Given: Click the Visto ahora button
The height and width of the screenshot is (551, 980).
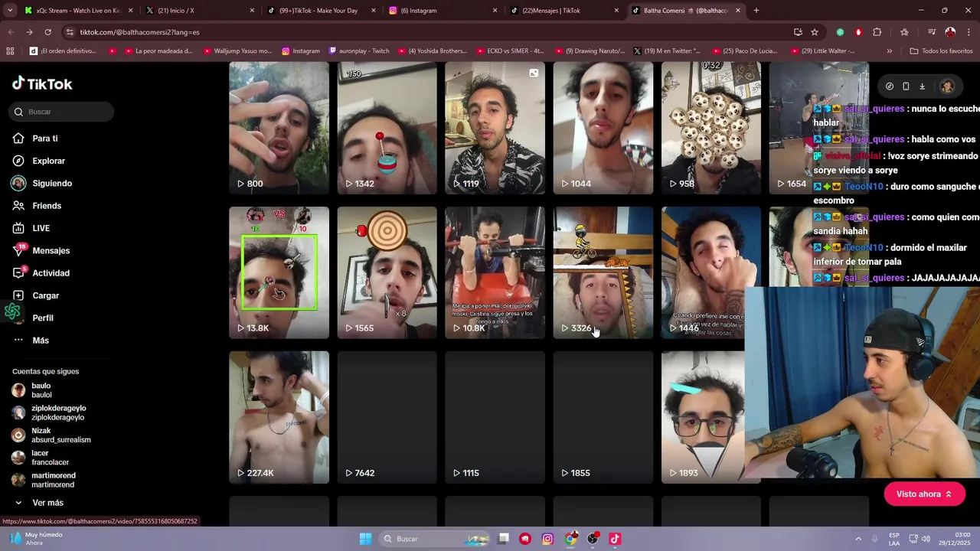Looking at the screenshot, I should [923, 494].
